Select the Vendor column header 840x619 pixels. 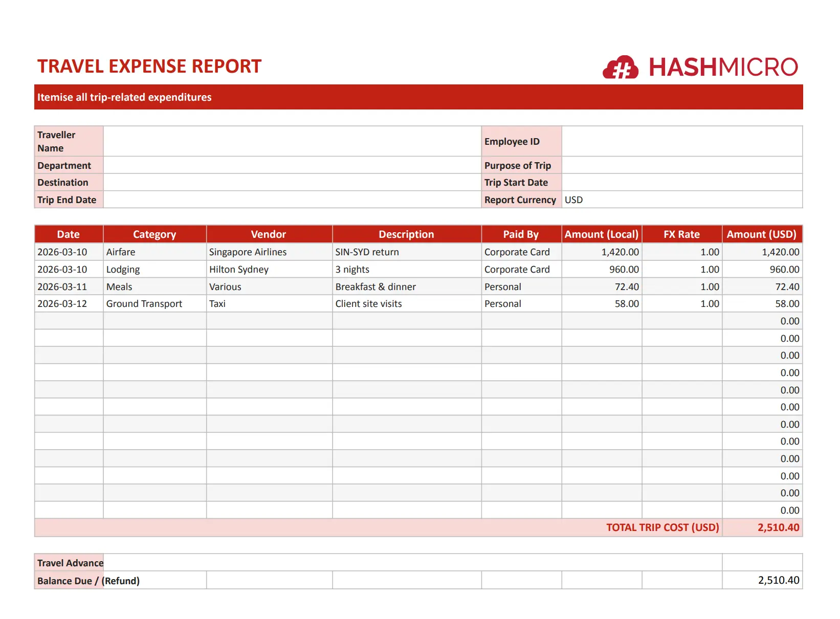click(269, 234)
